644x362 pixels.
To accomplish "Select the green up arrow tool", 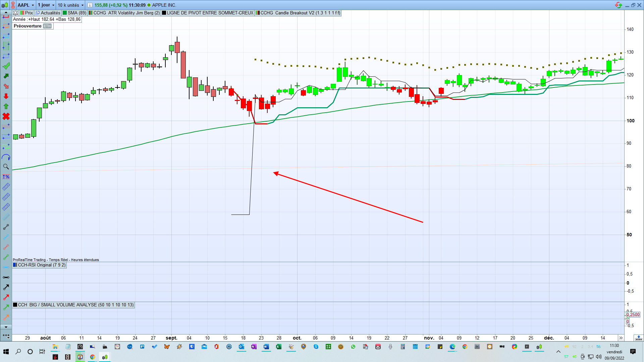I will pos(6,106).
